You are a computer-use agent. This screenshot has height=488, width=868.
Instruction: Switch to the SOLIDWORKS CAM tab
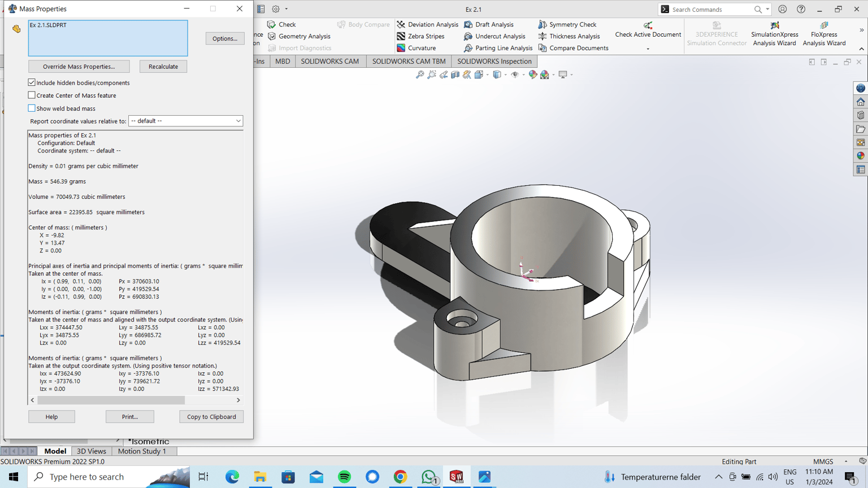coord(330,62)
